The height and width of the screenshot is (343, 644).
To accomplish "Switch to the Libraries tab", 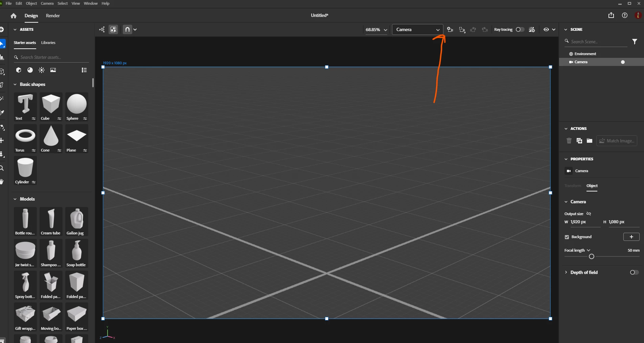I will point(48,43).
